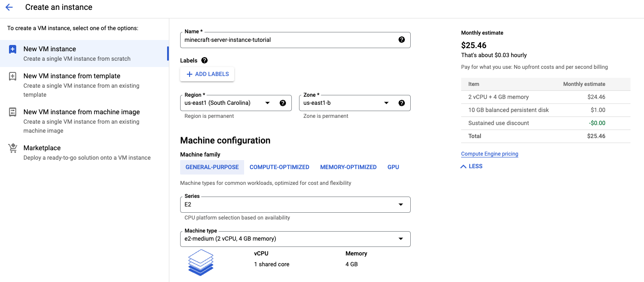Expand the Series E2 dropdown
The height and width of the screenshot is (282, 644).
295,205
